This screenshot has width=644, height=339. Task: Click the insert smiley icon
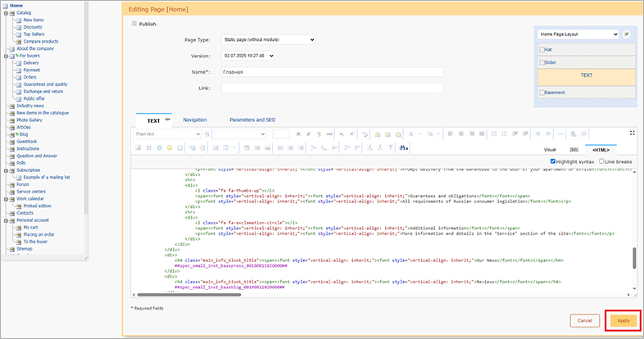click(170, 147)
